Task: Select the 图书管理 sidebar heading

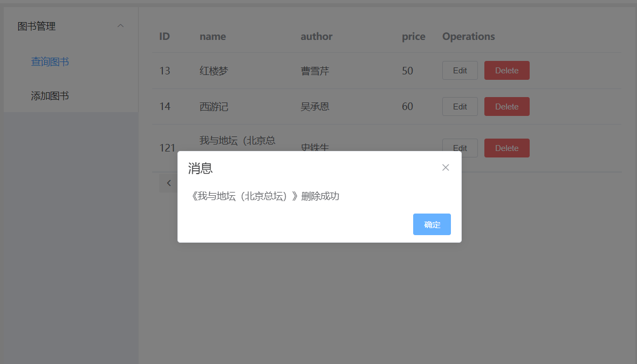Action: tap(37, 26)
